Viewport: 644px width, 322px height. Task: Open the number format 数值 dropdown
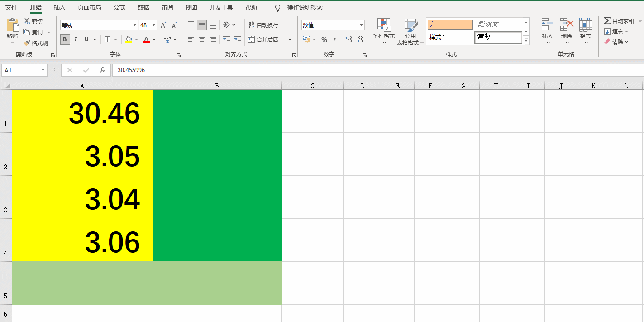(361, 25)
